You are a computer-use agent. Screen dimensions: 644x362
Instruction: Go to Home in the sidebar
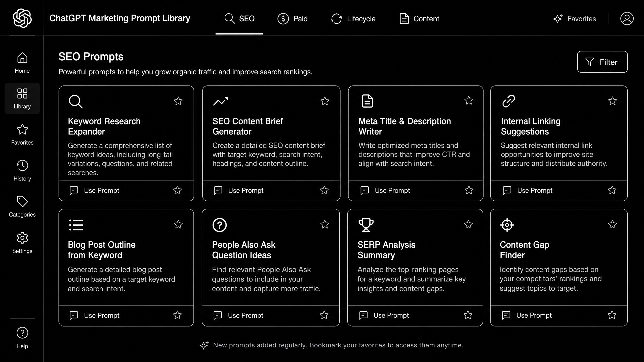[22, 63]
